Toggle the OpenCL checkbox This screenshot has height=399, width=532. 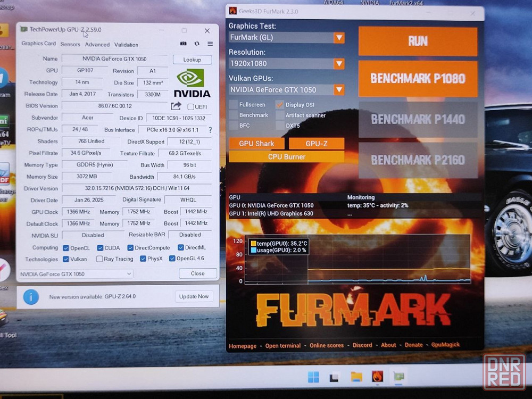click(66, 248)
